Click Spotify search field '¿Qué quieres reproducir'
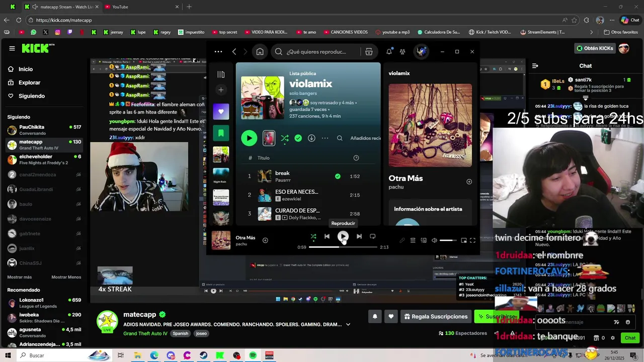 [316, 52]
